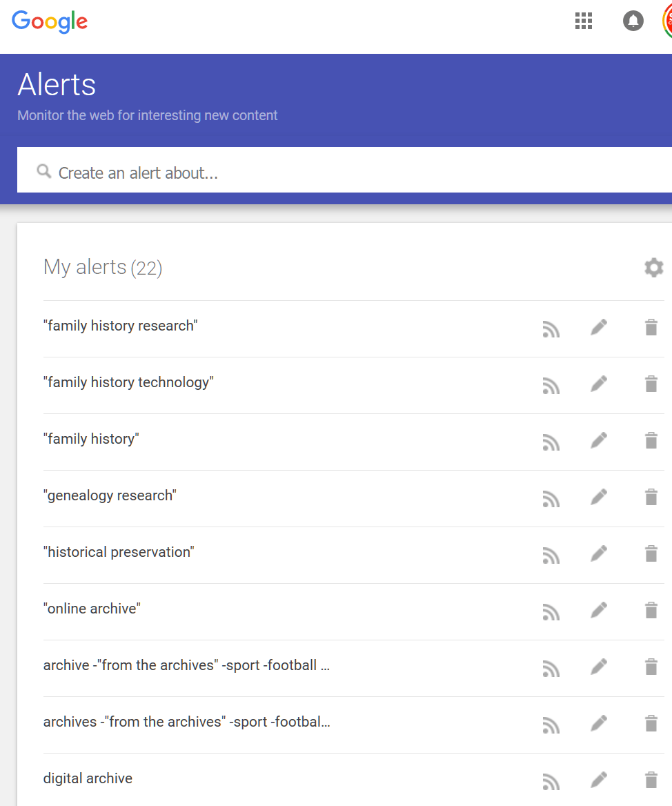The height and width of the screenshot is (806, 672).
Task: Open Google notifications bell
Action: pos(633,21)
